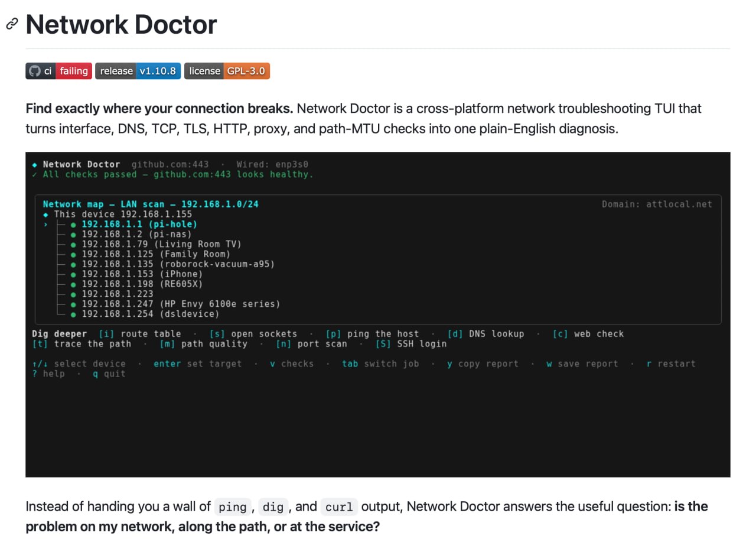Click the 192.168.1.153 (iPhone) row
Viewport: 756px width, 555px height.
point(142,274)
